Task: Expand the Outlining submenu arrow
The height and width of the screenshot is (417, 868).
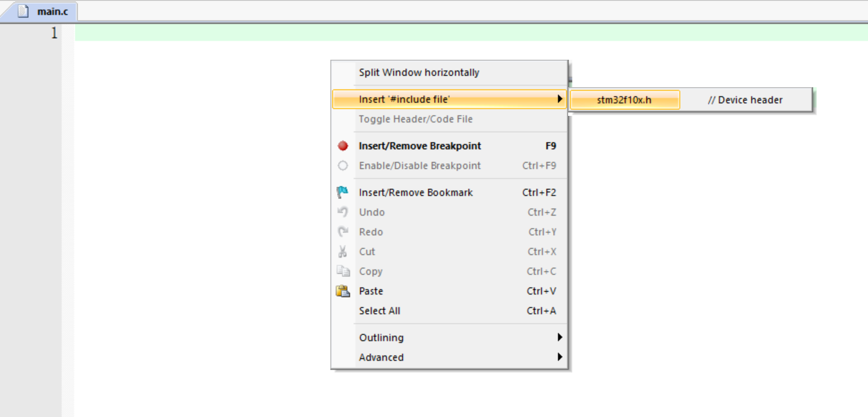Action: (x=560, y=338)
